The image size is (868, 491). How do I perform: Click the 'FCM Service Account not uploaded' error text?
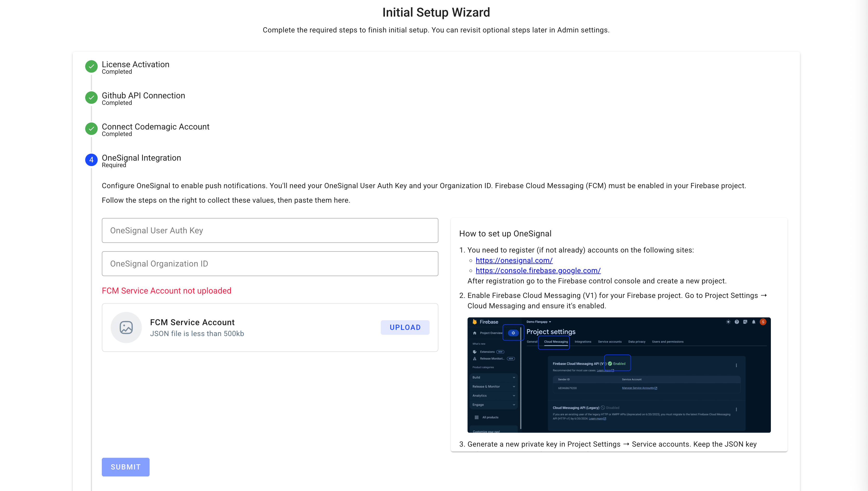166,291
